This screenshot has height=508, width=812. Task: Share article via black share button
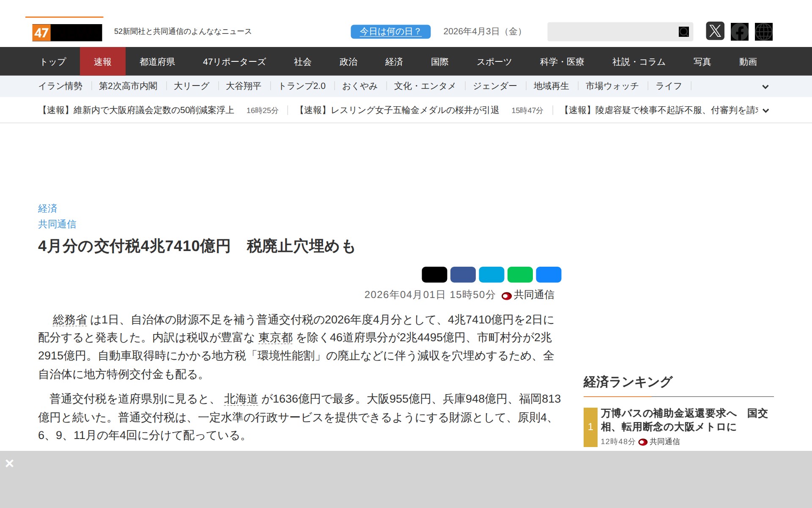[x=434, y=275]
